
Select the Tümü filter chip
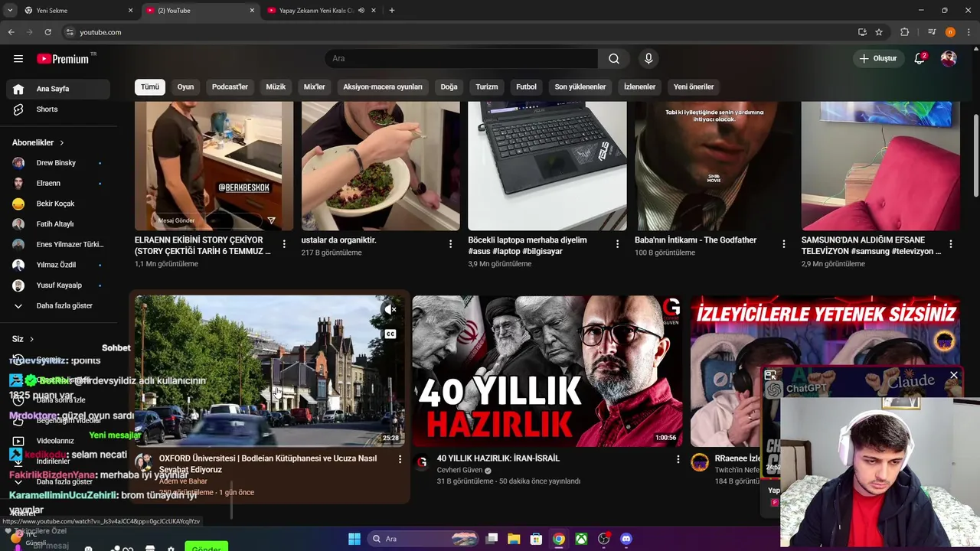(150, 87)
